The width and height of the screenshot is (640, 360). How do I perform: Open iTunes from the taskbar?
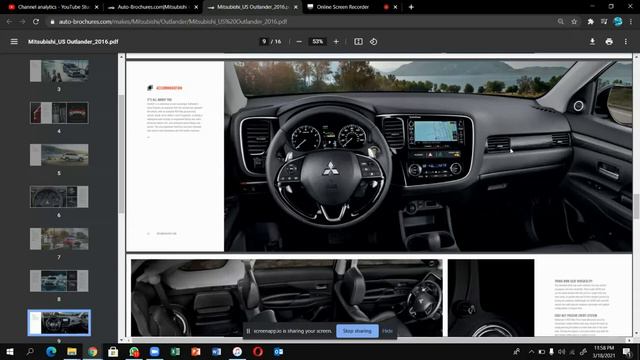click(x=237, y=351)
